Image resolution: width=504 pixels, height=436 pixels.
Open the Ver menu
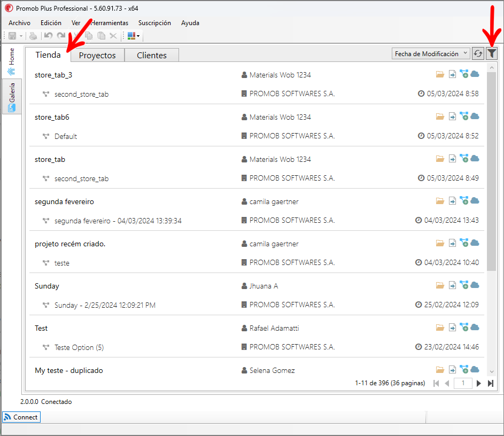point(76,23)
